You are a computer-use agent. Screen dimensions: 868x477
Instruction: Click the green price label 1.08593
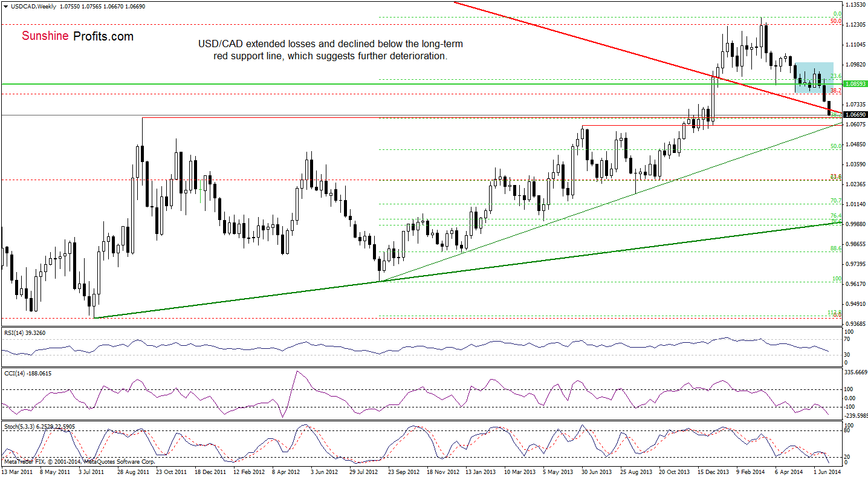[x=855, y=84]
